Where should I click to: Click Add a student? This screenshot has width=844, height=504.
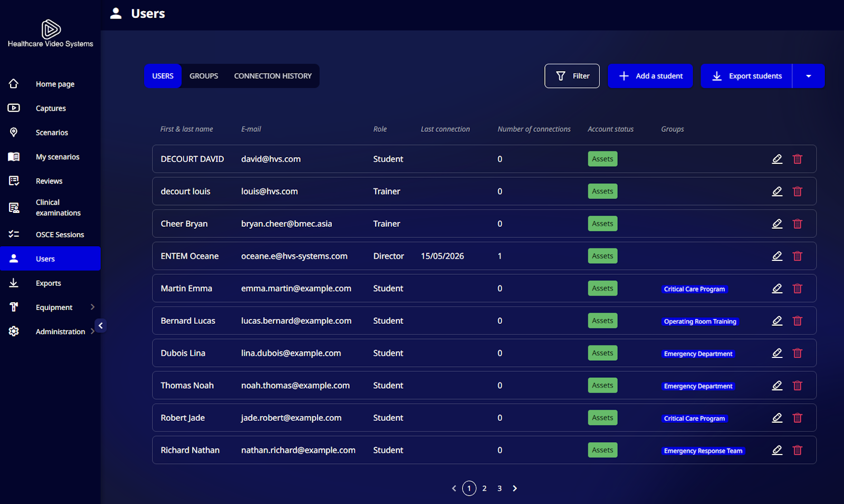pyautogui.click(x=650, y=76)
